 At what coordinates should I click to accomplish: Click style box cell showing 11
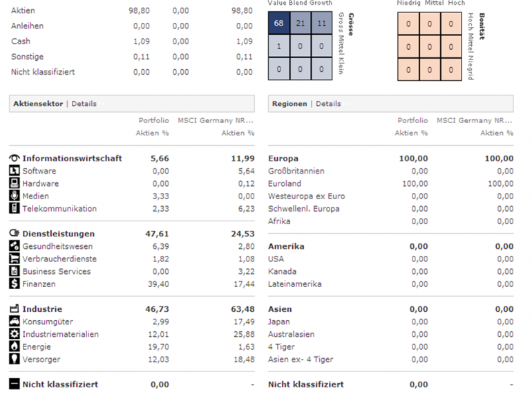coord(322,23)
